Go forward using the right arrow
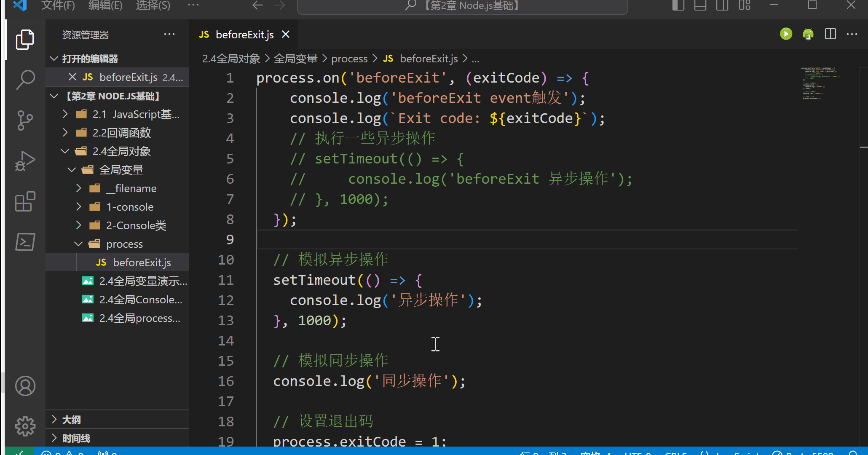This screenshot has width=868, height=455. [279, 5]
